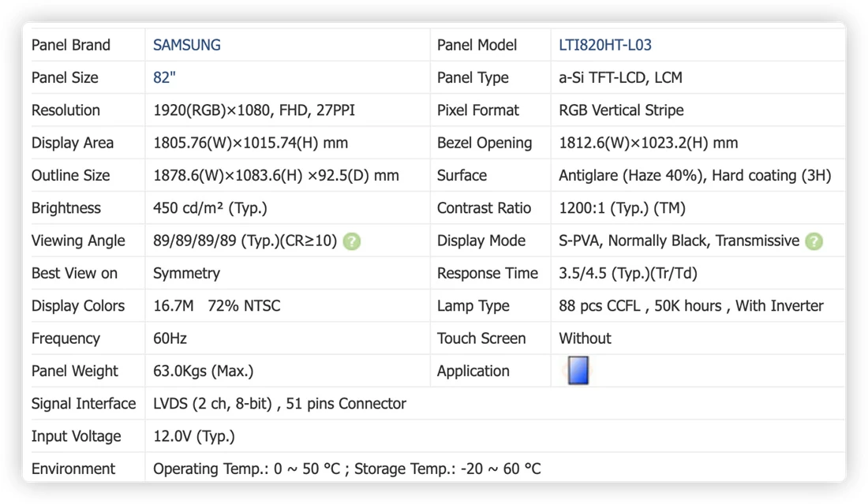Click the 'Resolution' label
Image resolution: width=868 pixels, height=504 pixels.
65,110
